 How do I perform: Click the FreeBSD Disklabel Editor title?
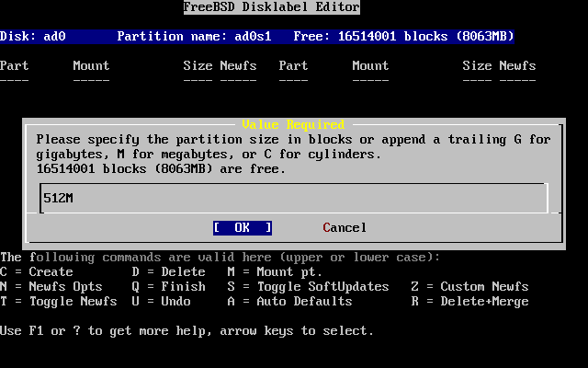tap(271, 7)
